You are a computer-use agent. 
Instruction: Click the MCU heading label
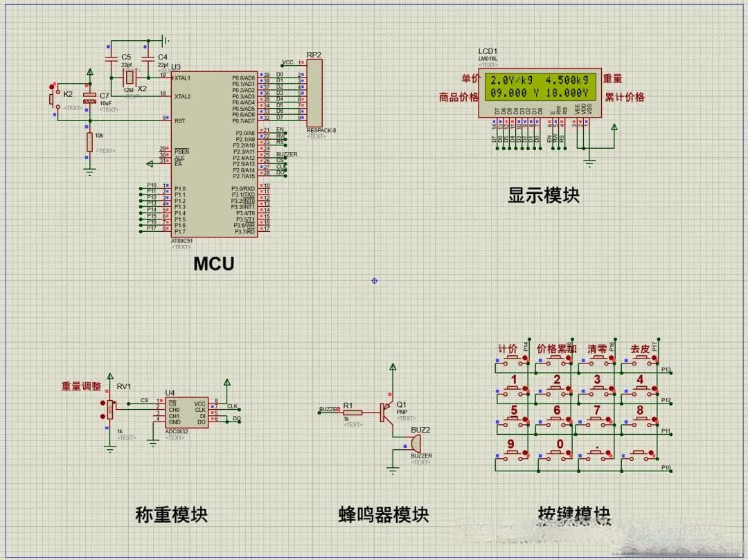click(x=214, y=264)
